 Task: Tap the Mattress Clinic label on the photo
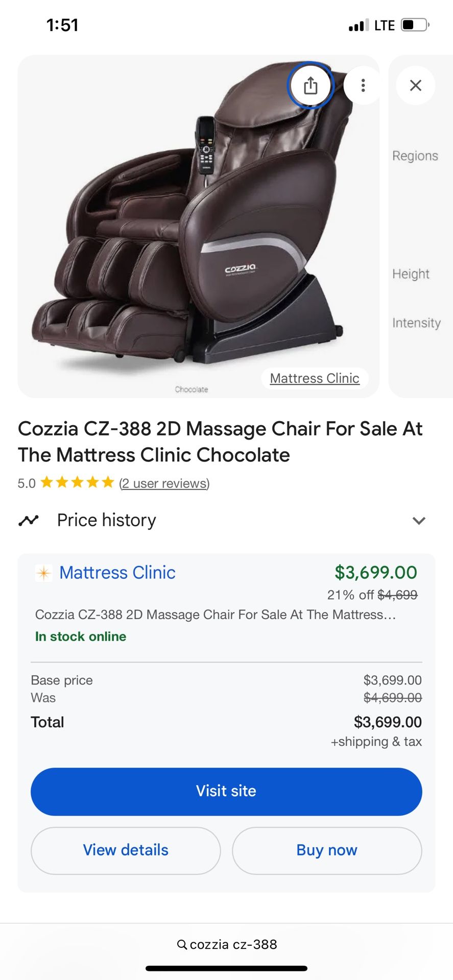tap(315, 378)
